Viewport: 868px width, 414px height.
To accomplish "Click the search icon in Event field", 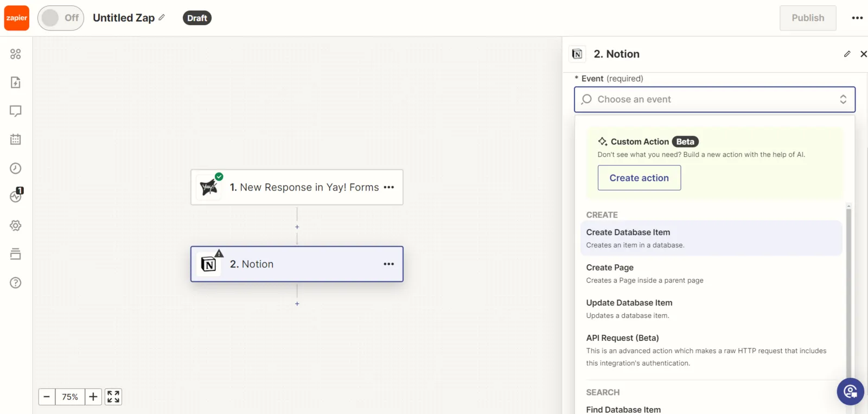I will click(586, 99).
